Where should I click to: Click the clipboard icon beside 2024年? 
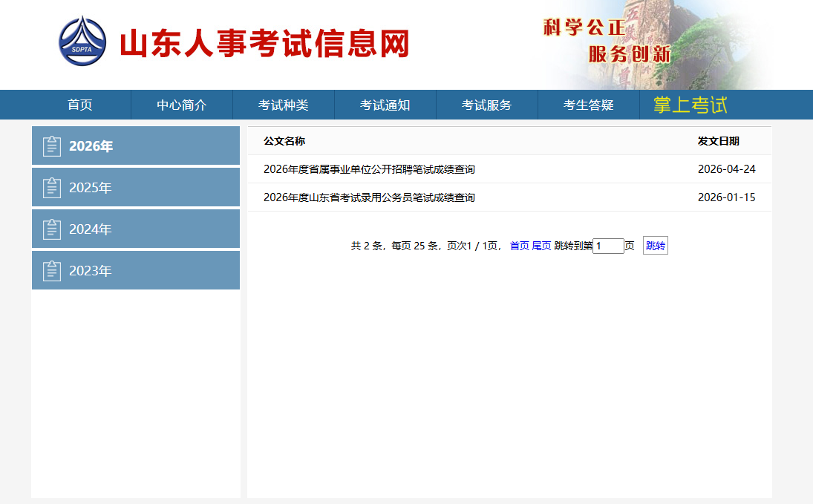click(x=52, y=229)
